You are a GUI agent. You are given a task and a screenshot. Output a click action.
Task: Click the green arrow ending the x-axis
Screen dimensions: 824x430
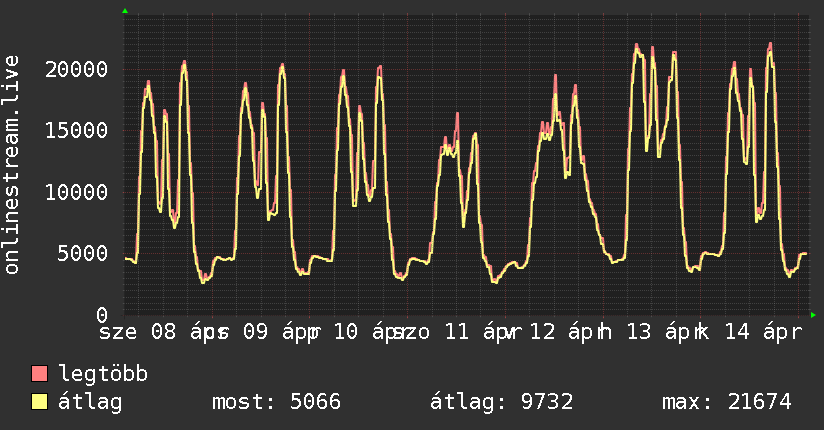814,315
